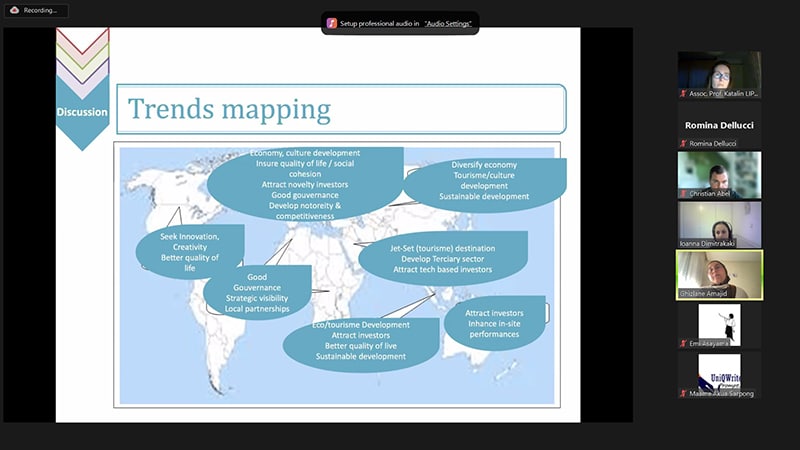This screenshot has width=800, height=450.
Task: Open the "Audio Settings" link
Action: 448,22
